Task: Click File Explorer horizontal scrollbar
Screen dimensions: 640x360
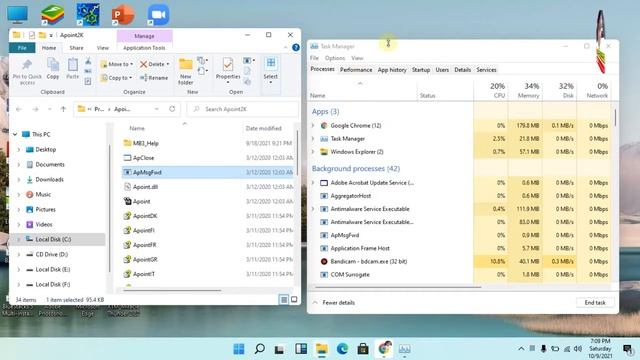Action: tap(172, 290)
